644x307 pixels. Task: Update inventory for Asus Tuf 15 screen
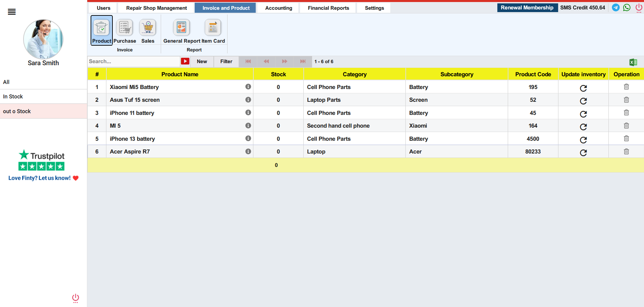(583, 101)
